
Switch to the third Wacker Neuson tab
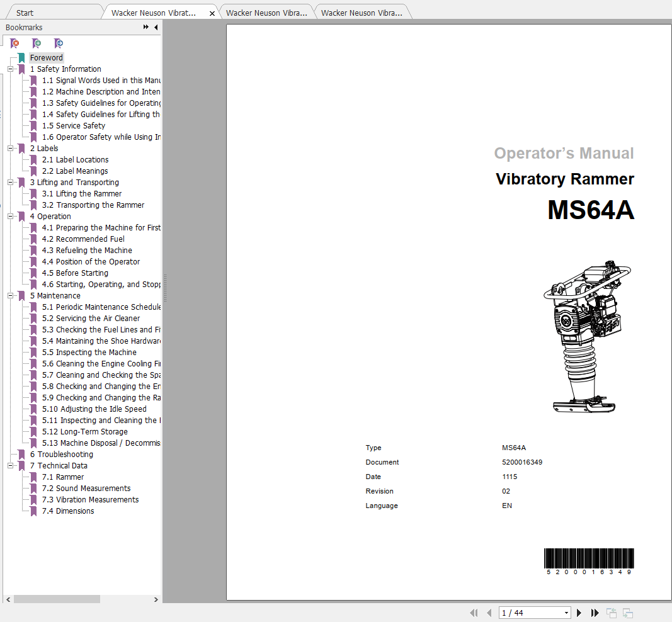(362, 13)
